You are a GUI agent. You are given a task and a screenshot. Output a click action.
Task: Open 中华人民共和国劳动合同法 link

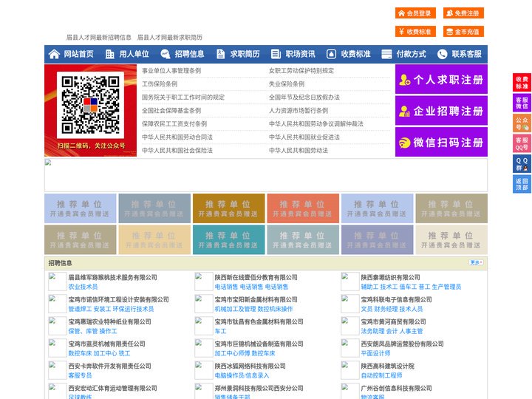pos(177,137)
